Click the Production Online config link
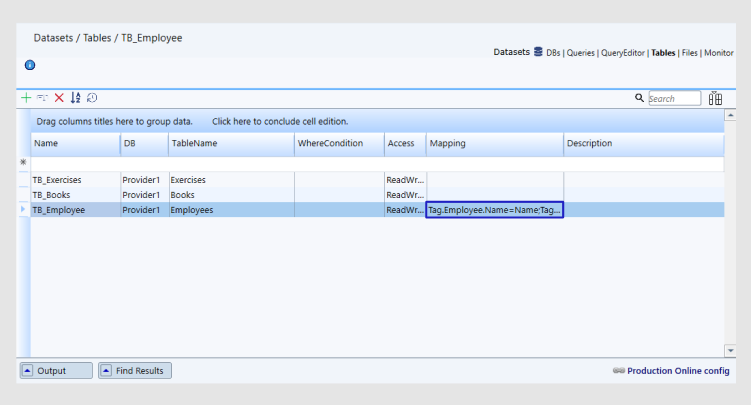This screenshot has height=405, width=751. [x=678, y=371]
